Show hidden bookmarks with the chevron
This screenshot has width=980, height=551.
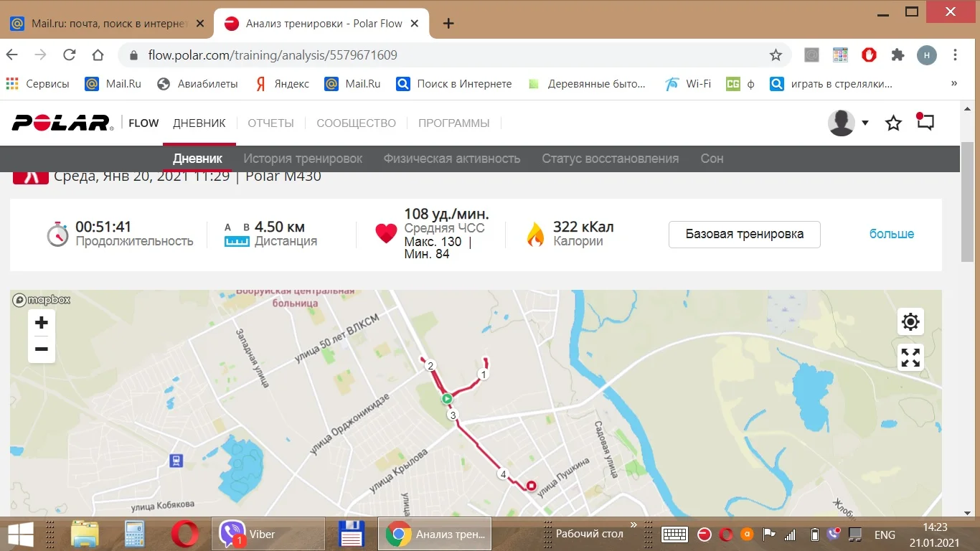954,84
